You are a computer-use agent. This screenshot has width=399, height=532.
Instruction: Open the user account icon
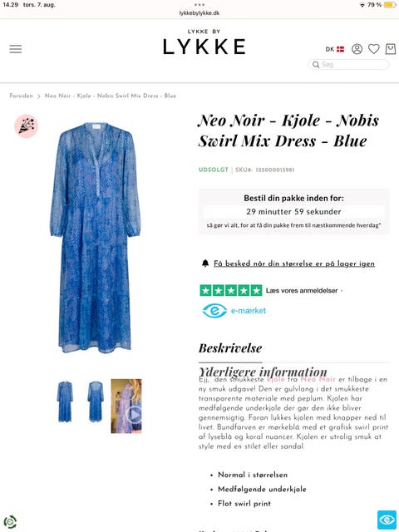tap(357, 49)
